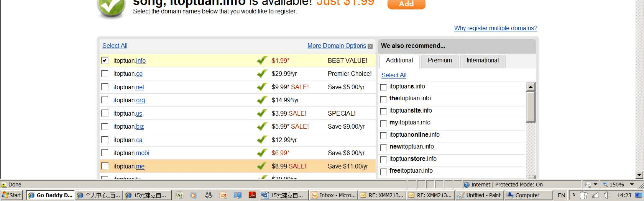Click the power/battery tray icon
Image resolution: width=644 pixels, height=201 pixels.
[x=583, y=195]
